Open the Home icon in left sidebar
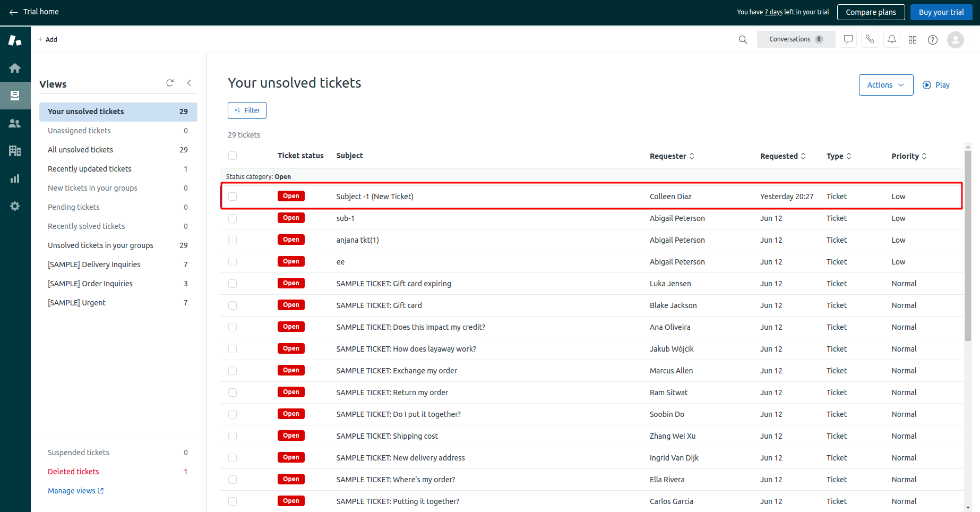Image resolution: width=980 pixels, height=512 pixels. pos(15,68)
